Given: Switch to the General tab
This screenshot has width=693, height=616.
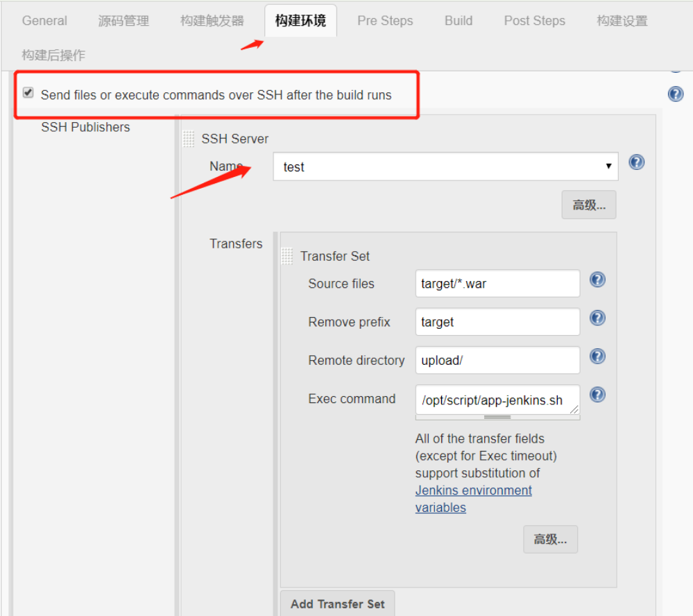Looking at the screenshot, I should coord(44,21).
